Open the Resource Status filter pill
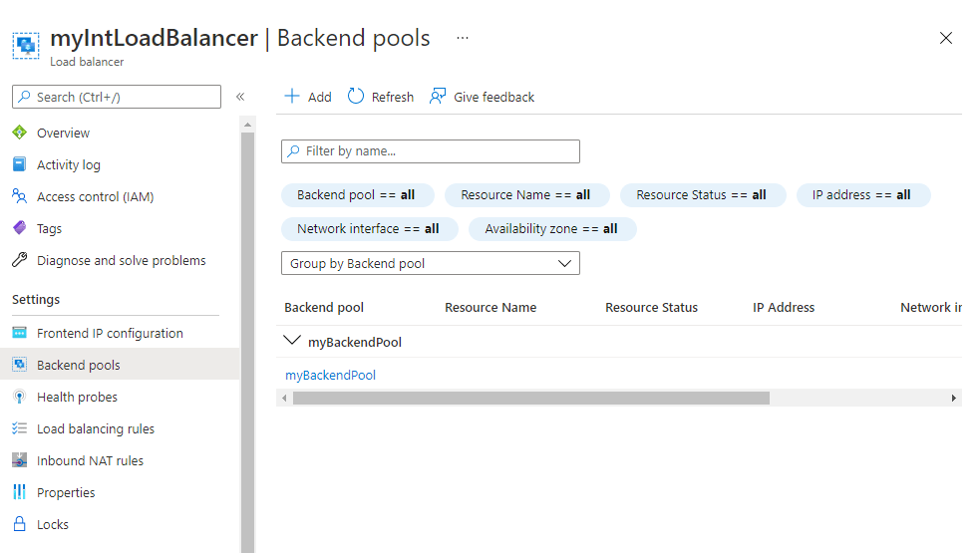 point(702,195)
